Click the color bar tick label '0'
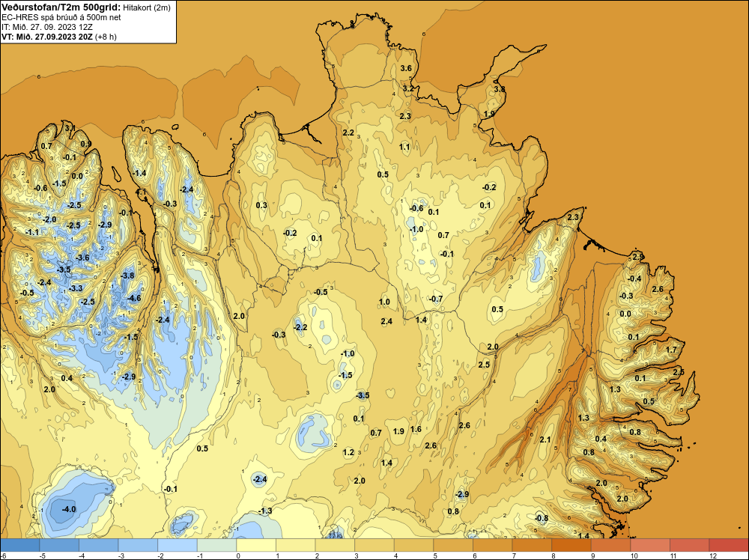The height and width of the screenshot is (560, 749). tap(237, 556)
